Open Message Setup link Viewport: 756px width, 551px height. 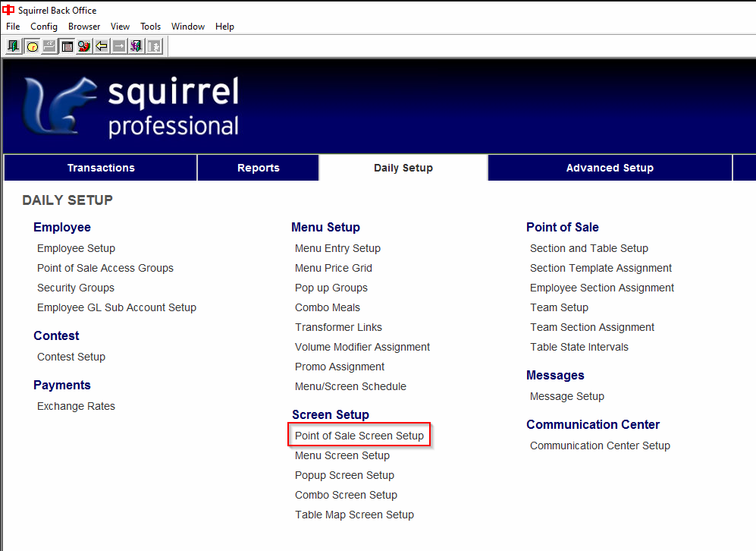pos(567,397)
